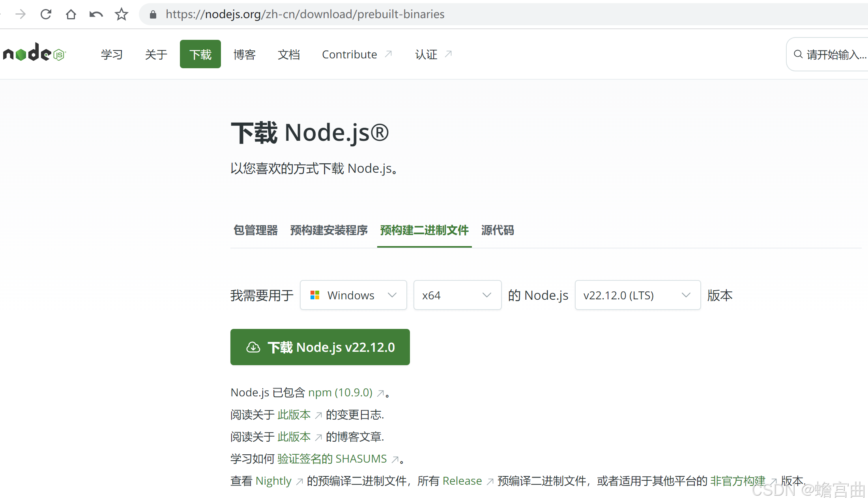Open the x64 architecture dropdown
Screen dimensions: 868x504
(x=457, y=295)
